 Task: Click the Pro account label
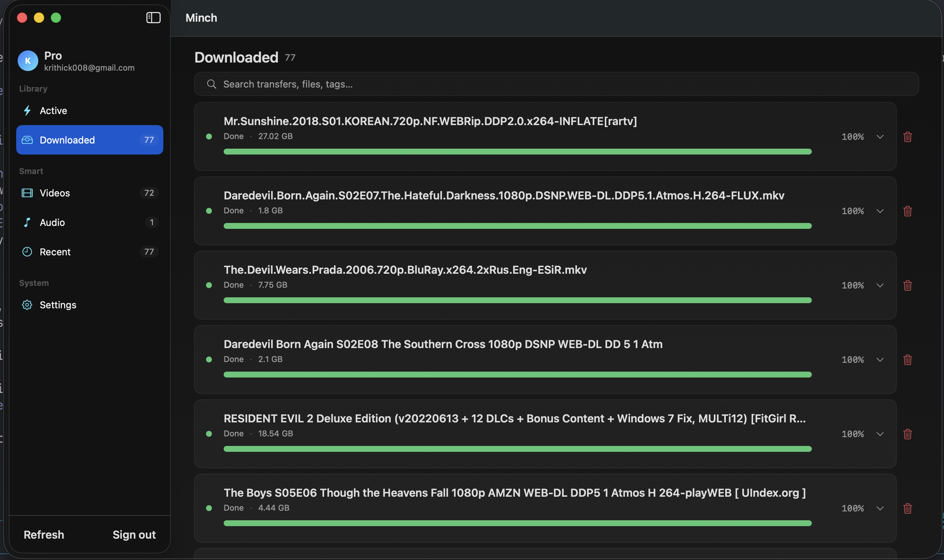tap(53, 56)
